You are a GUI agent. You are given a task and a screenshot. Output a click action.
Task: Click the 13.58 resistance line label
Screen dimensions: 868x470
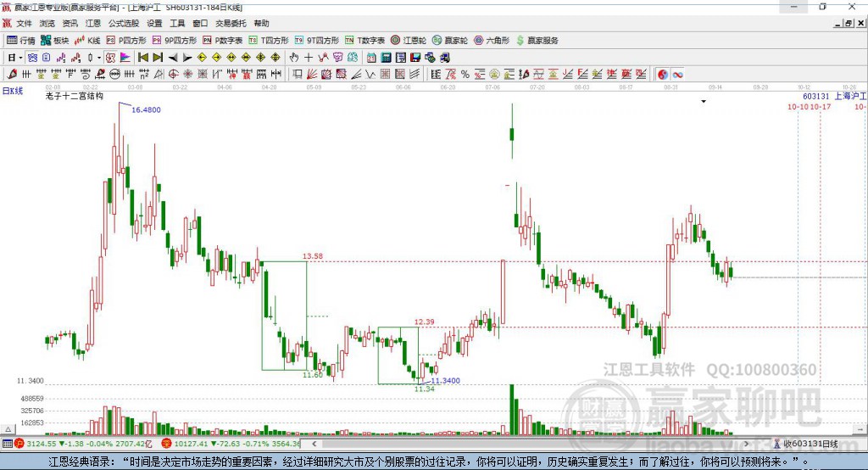click(x=313, y=256)
